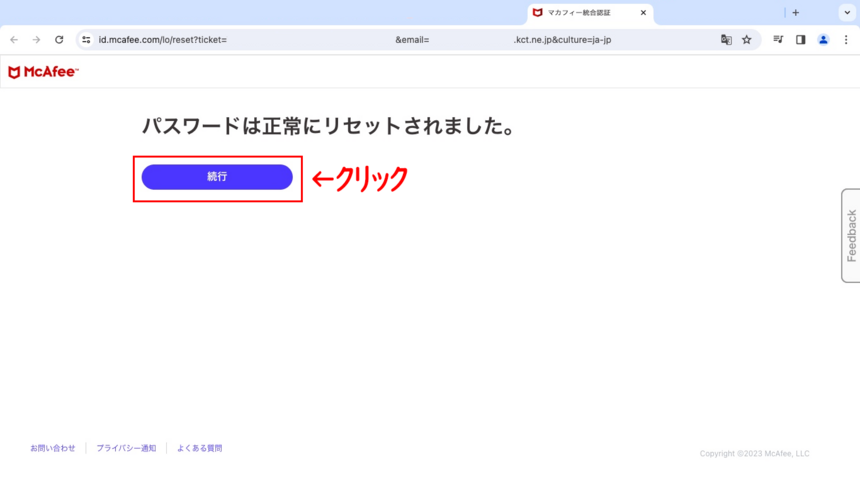This screenshot has width=860, height=484.
Task: Click the browser forward arrow
Action: pos(36,40)
